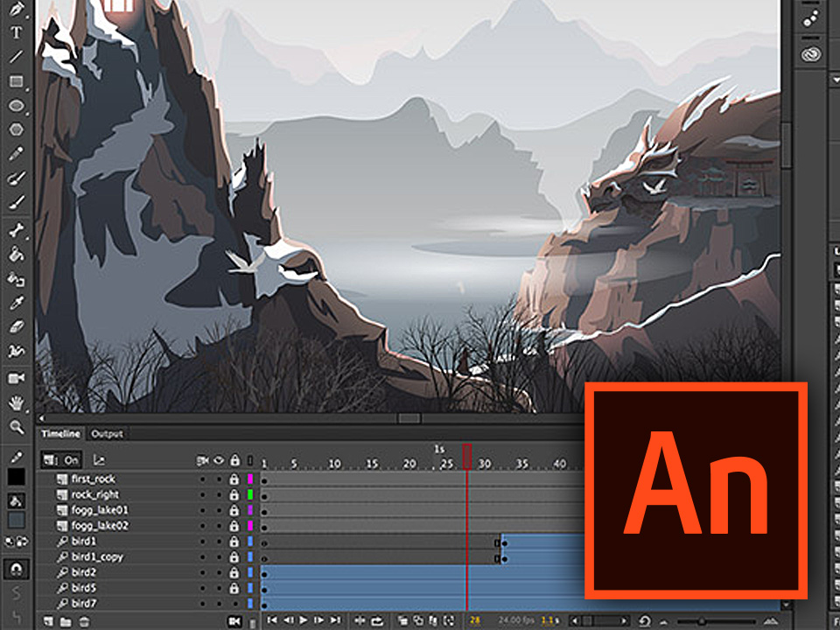Select the fogg_lake02 layer
Image resolution: width=840 pixels, height=630 pixels.
pos(100,526)
